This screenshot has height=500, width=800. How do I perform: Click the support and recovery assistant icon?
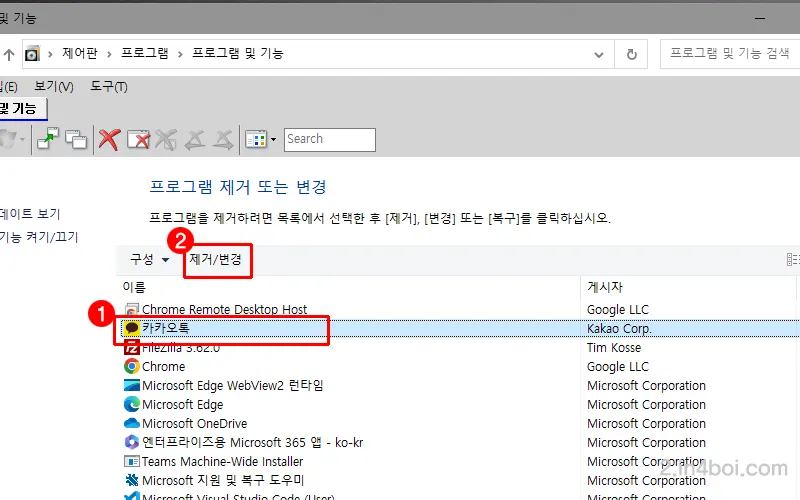[132, 480]
